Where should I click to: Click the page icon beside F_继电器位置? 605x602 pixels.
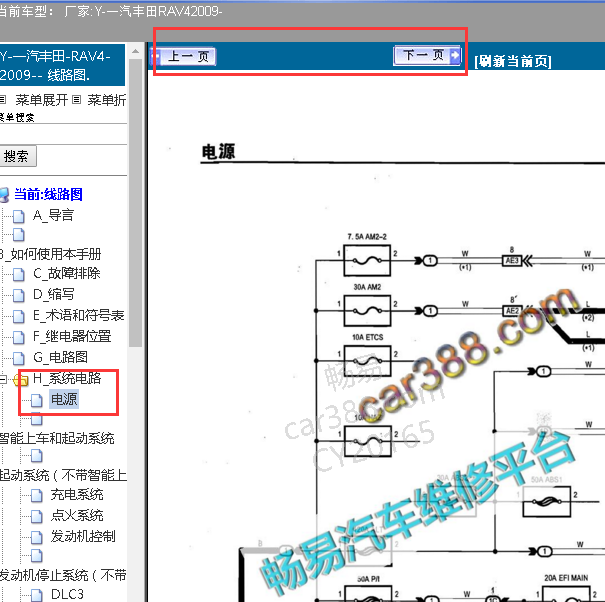tap(19, 337)
